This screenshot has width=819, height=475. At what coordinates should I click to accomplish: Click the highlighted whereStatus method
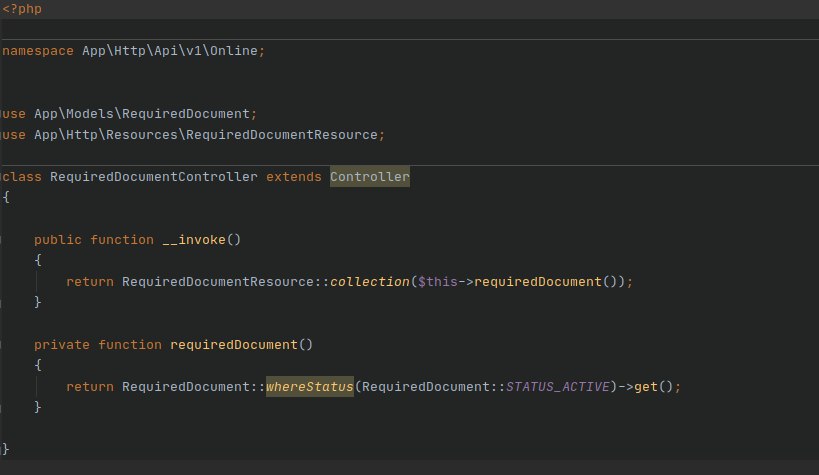coord(310,387)
